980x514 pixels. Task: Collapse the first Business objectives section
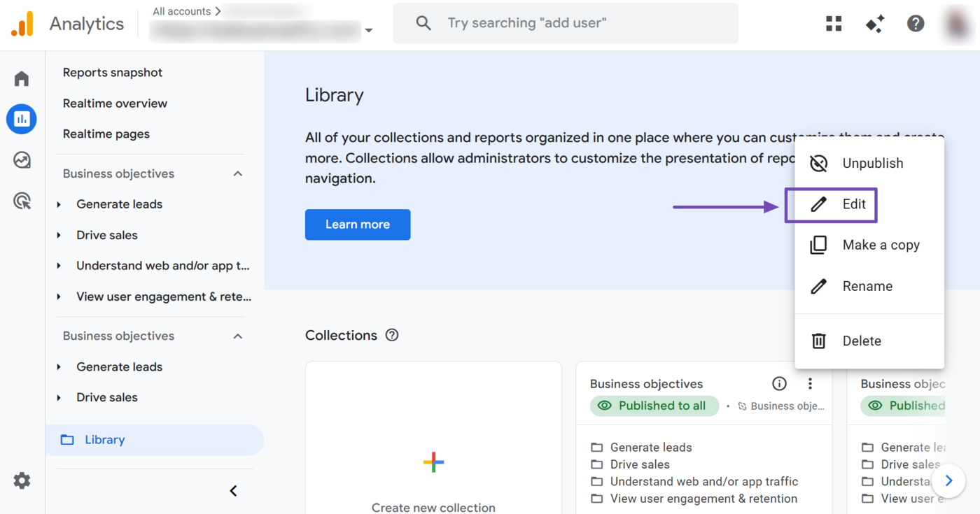tap(238, 173)
